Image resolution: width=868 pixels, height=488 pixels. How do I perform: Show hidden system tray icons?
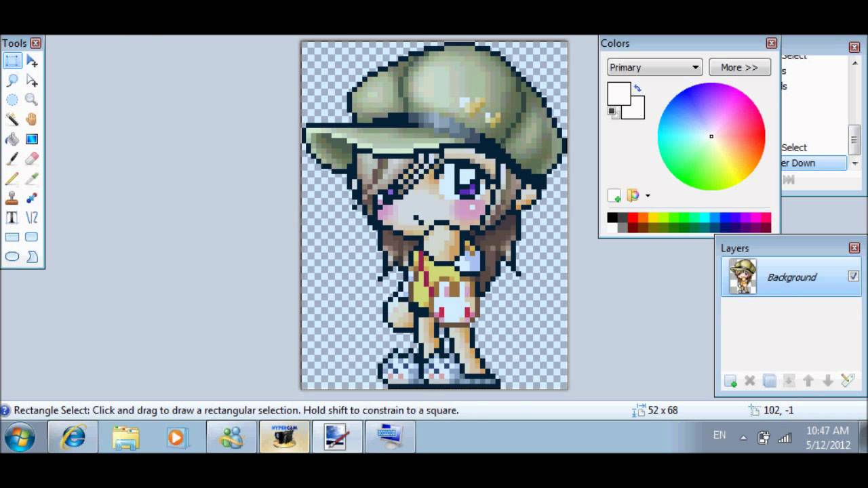743,438
